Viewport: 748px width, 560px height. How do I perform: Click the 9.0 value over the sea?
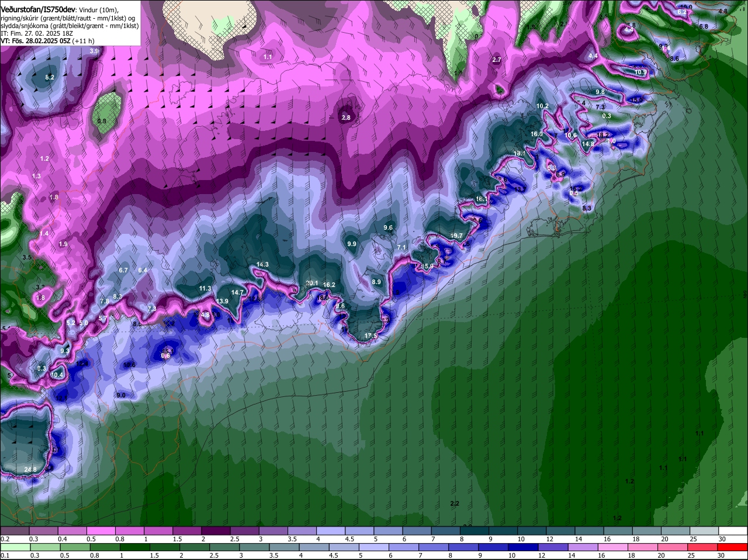(121, 395)
